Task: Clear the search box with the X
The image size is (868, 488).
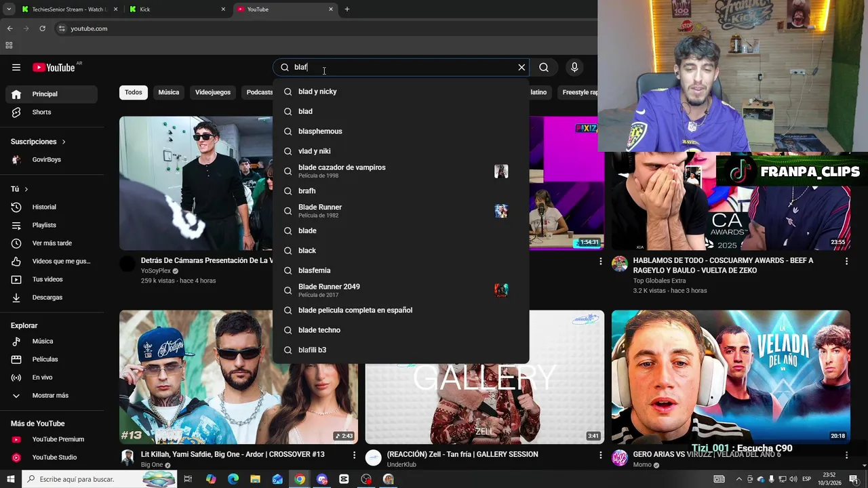Action: [521, 67]
